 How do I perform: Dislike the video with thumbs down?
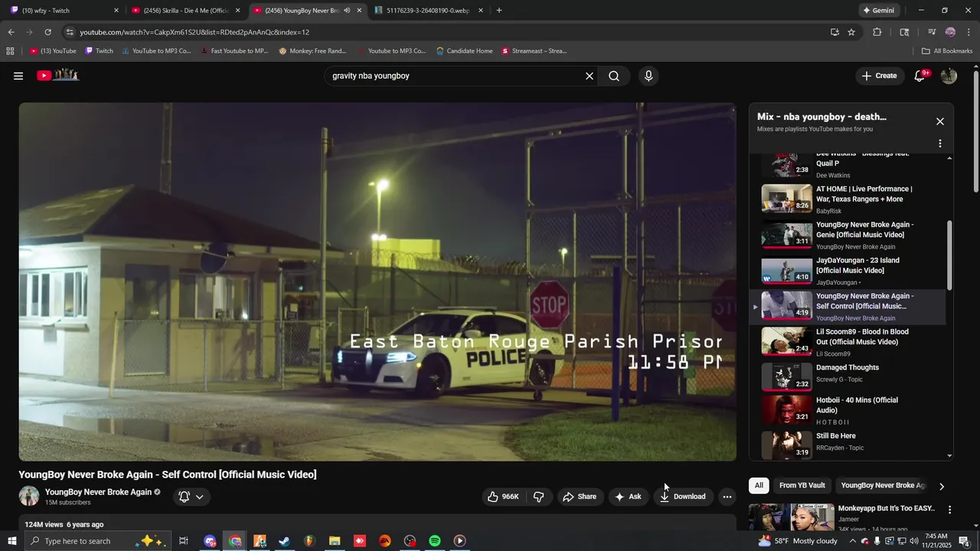[x=538, y=497]
